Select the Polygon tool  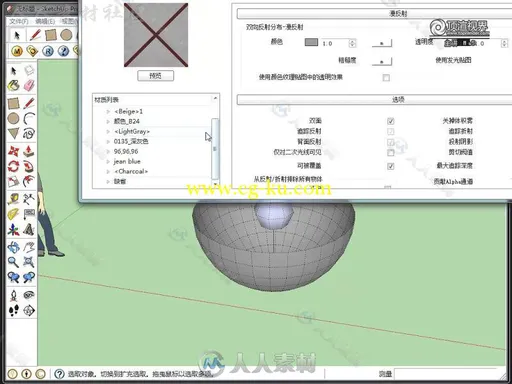coord(14,134)
